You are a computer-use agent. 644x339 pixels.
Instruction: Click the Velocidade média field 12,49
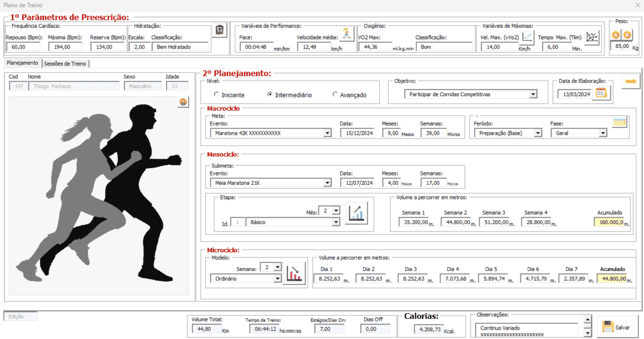click(x=314, y=47)
